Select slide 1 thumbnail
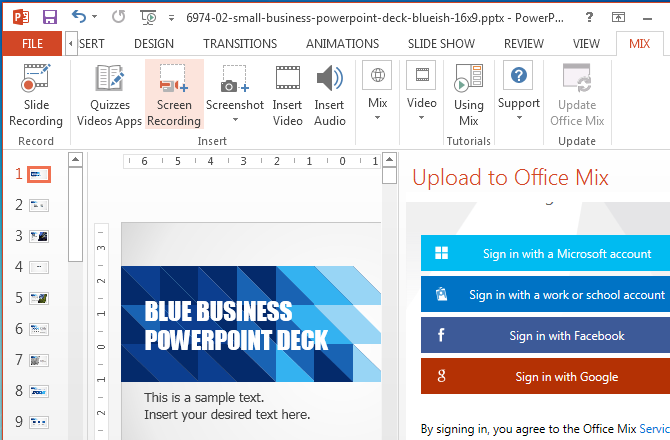The width and height of the screenshot is (670, 440). coord(39,174)
